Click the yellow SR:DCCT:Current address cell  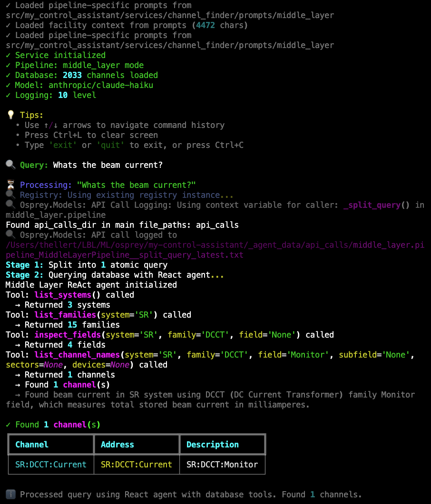tap(137, 465)
